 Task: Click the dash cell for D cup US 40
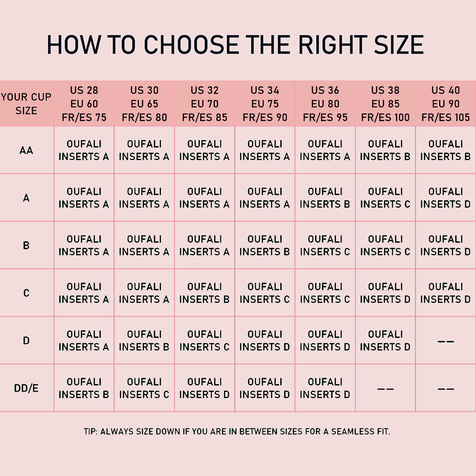tap(446, 340)
